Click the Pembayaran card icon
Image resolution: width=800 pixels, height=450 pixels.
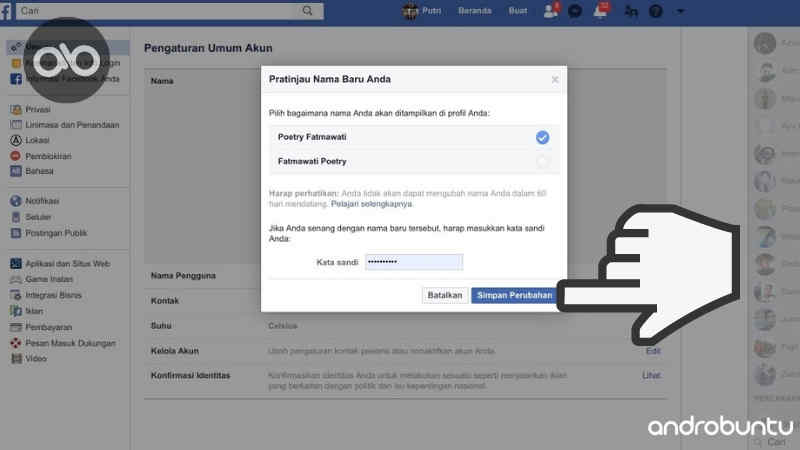tap(16, 327)
